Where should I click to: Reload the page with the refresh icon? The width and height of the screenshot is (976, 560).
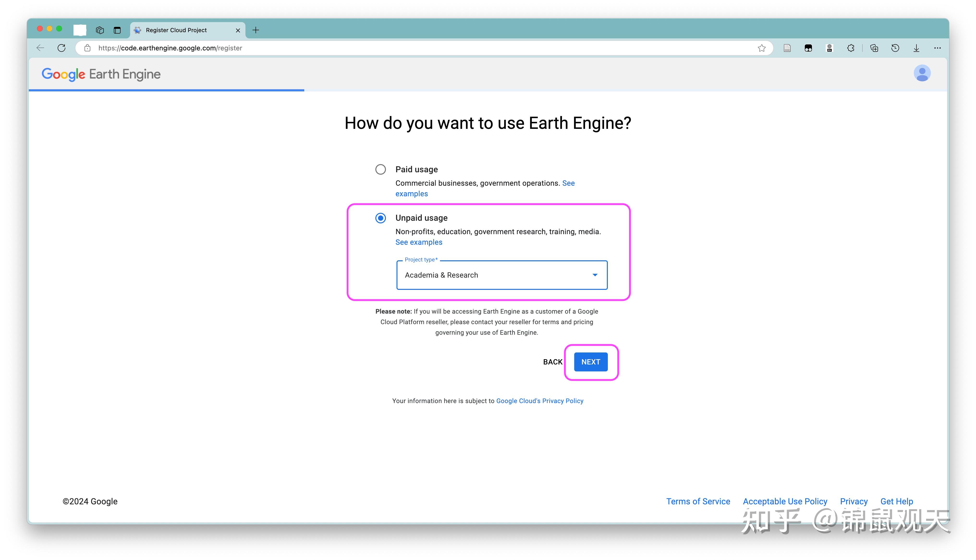coord(61,48)
